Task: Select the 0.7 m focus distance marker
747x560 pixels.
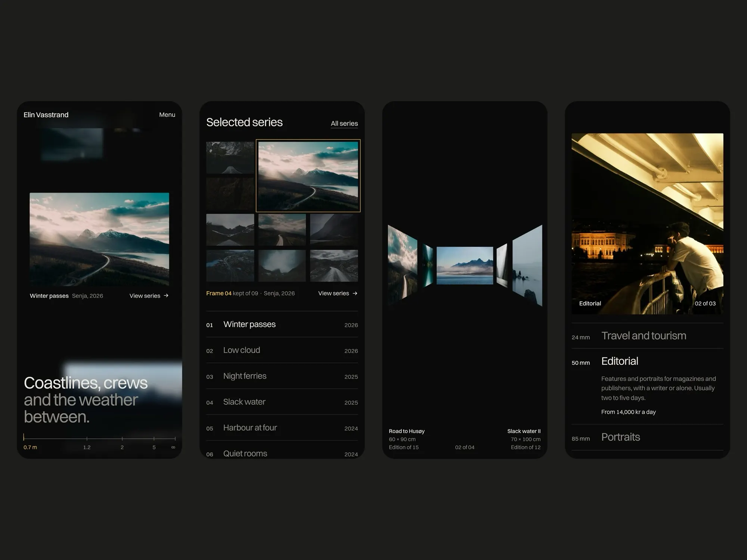Action: pos(30,447)
